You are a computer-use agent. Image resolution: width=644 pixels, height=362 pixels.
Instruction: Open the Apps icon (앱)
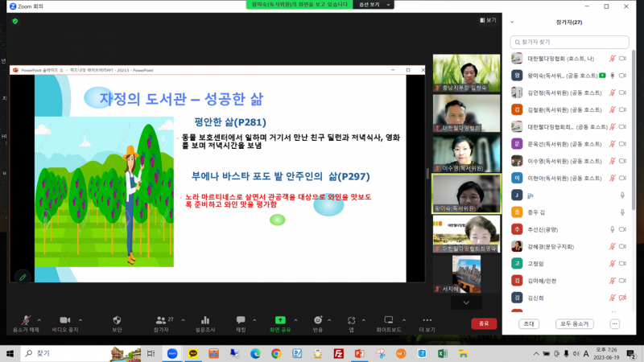tap(351, 320)
